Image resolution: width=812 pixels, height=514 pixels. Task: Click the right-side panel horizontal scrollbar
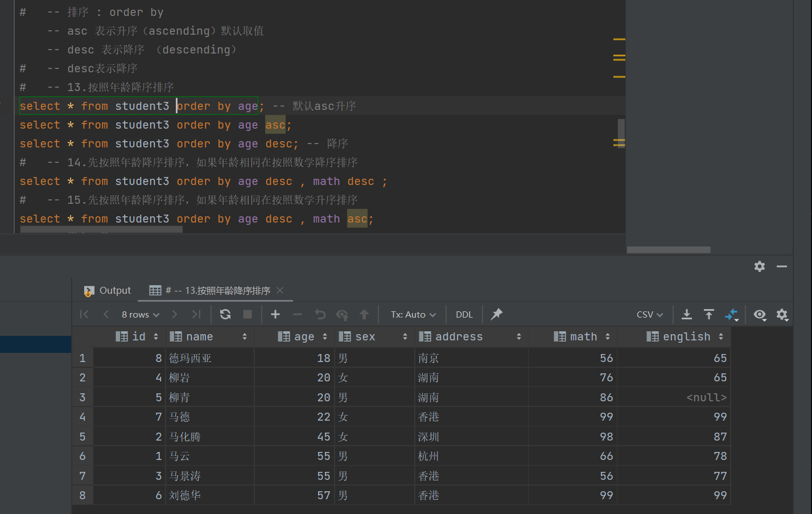pyautogui.click(x=669, y=250)
